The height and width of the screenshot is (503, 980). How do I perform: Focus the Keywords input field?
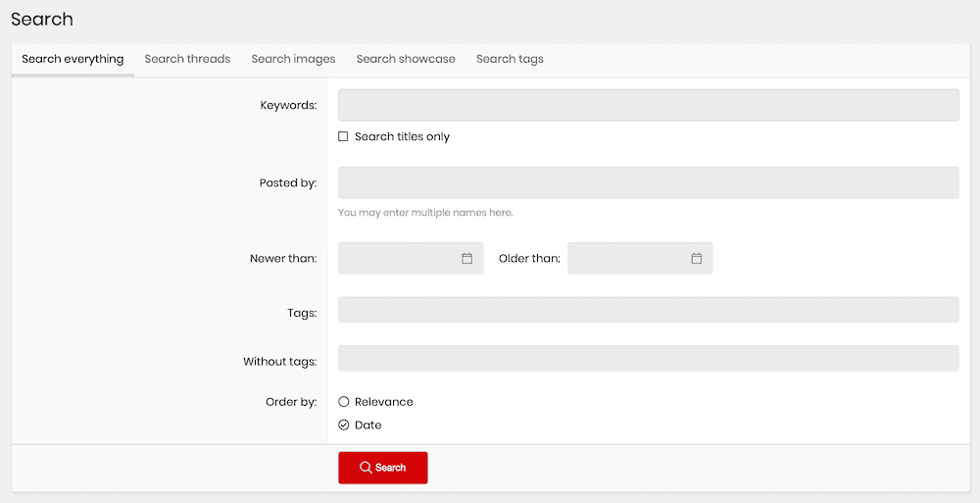(648, 105)
